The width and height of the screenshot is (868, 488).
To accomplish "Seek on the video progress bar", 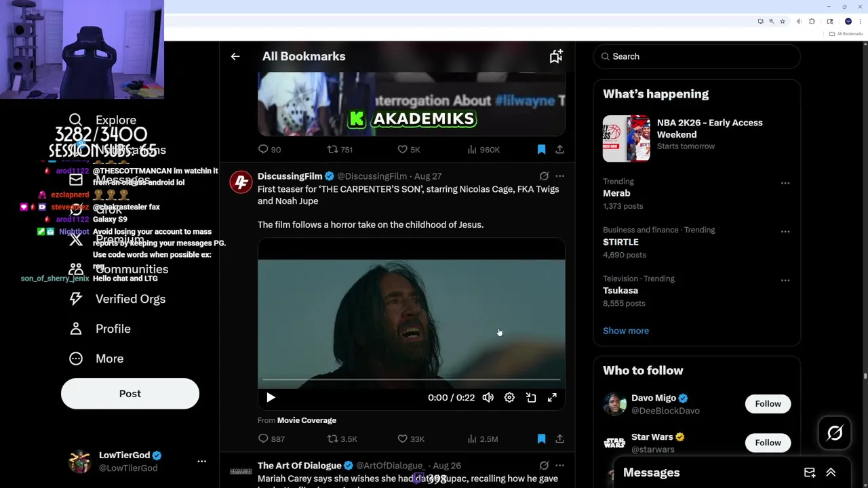I will click(412, 380).
